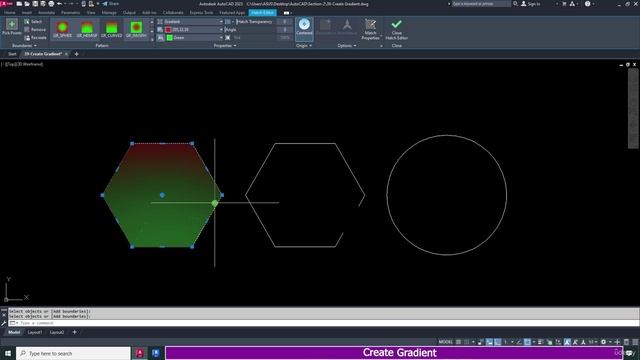This screenshot has height=360, width=640.
Task: Toggle the grid display in status bar
Action: pos(459,342)
